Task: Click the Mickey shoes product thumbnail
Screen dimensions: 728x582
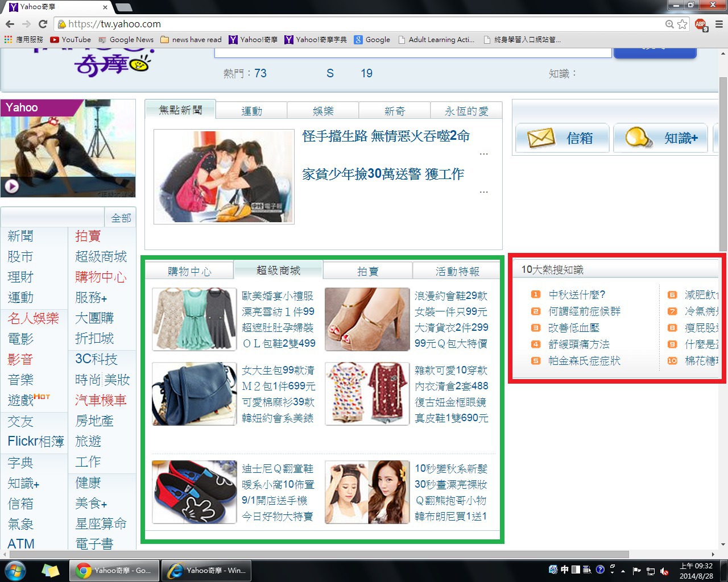Action: pos(195,492)
